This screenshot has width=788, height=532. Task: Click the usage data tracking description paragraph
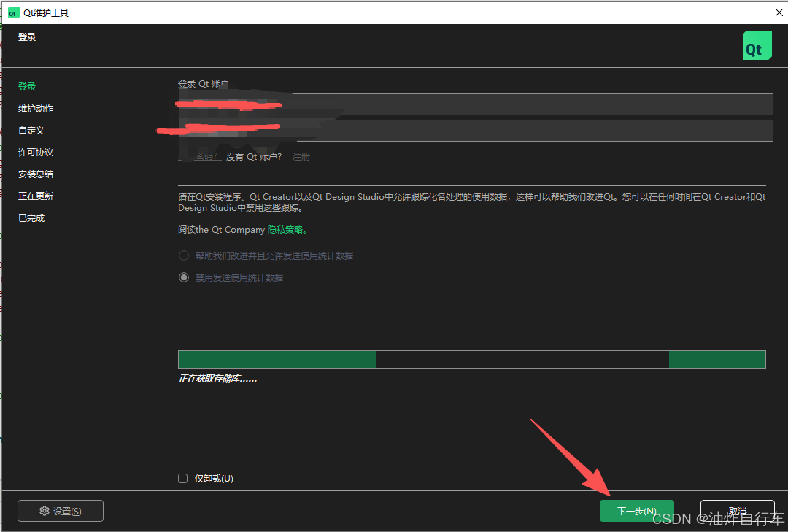click(x=472, y=202)
